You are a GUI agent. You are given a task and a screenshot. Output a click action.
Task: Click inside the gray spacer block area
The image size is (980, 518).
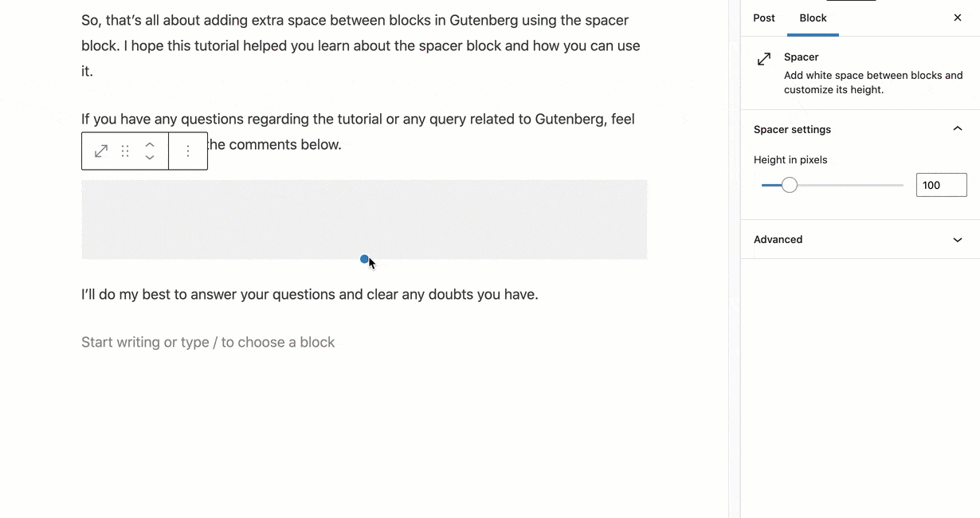(x=364, y=218)
